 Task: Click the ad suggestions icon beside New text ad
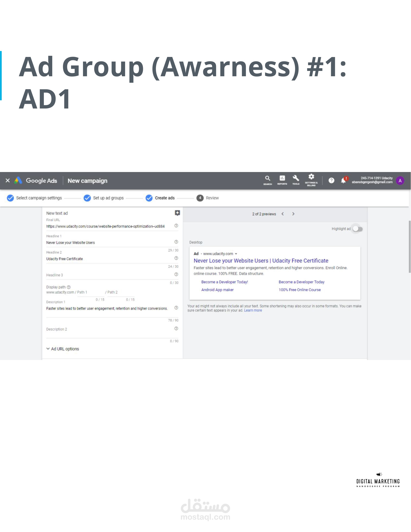(x=177, y=213)
